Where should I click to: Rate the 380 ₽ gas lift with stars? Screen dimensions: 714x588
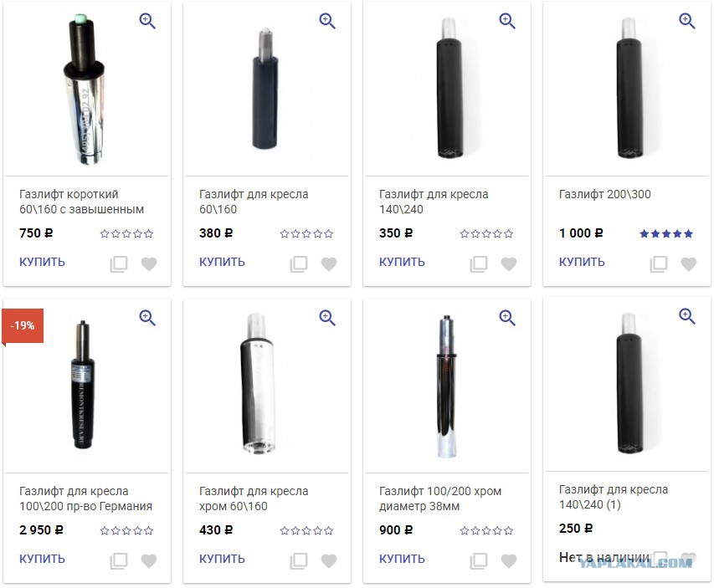click(x=306, y=234)
